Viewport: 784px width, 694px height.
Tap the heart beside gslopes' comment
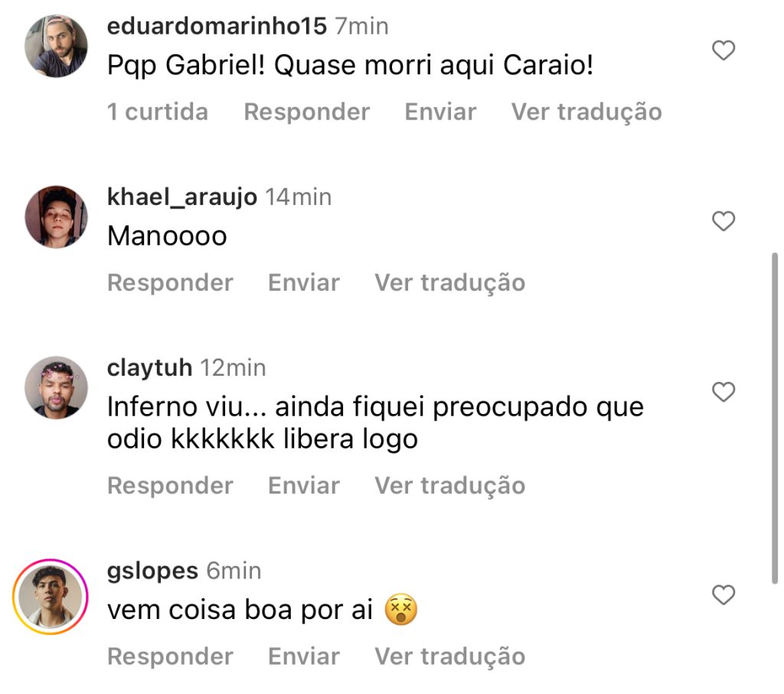(x=723, y=595)
